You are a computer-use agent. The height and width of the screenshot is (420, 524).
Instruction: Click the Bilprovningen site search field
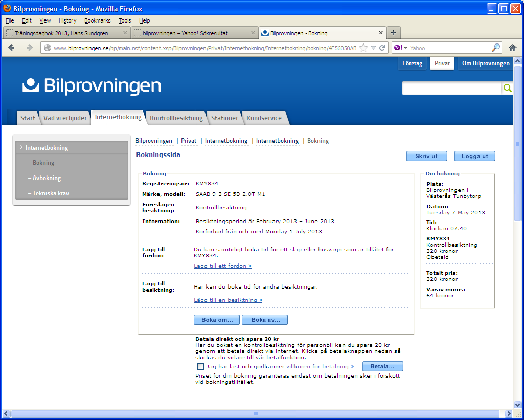click(451, 88)
